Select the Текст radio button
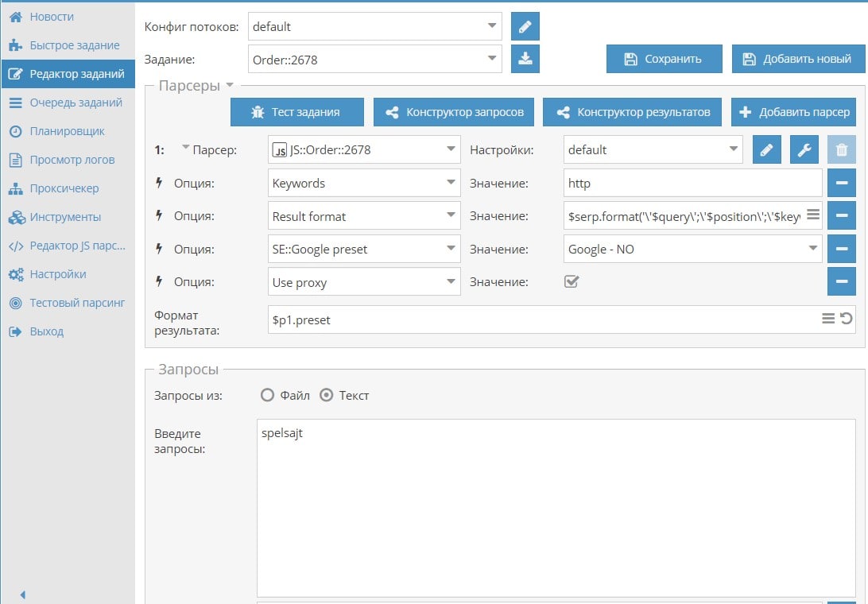The image size is (868, 604). pos(326,395)
